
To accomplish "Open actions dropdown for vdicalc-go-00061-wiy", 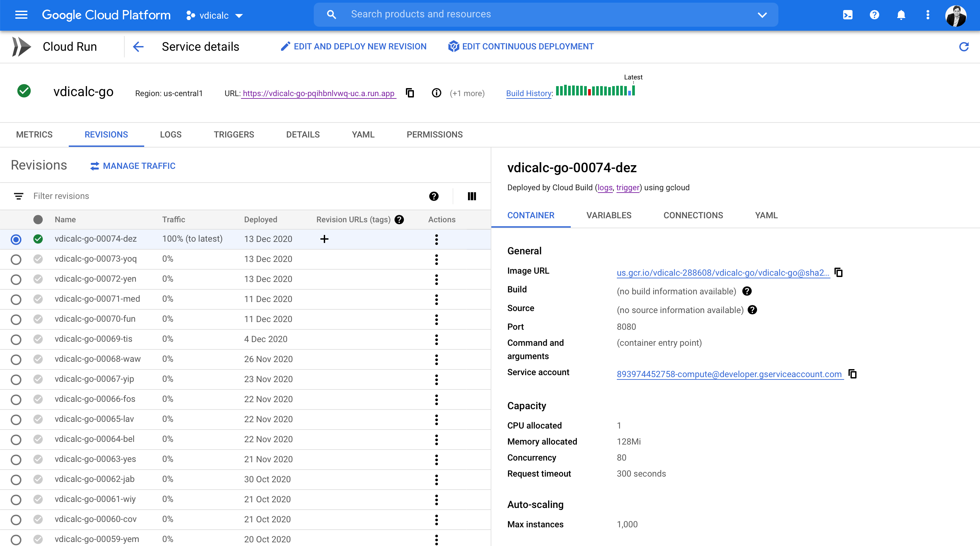I will tap(436, 500).
